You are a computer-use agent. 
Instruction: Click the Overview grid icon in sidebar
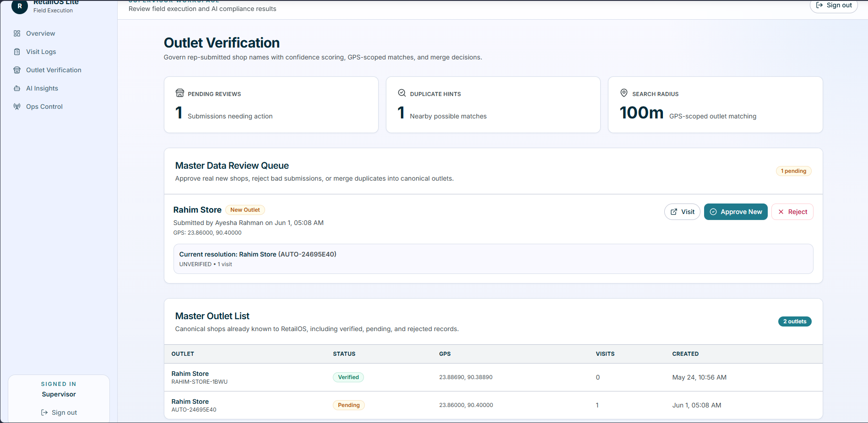[17, 33]
